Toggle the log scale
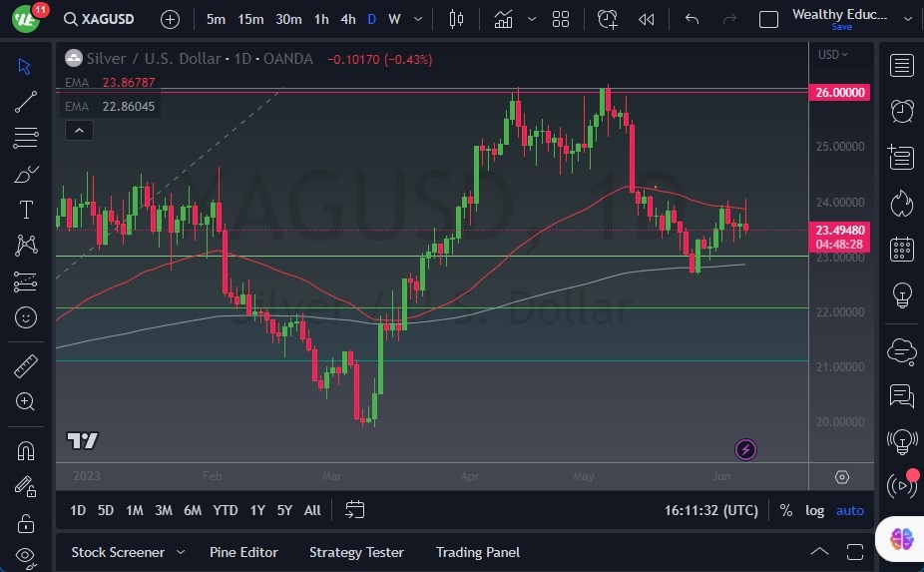 815,511
